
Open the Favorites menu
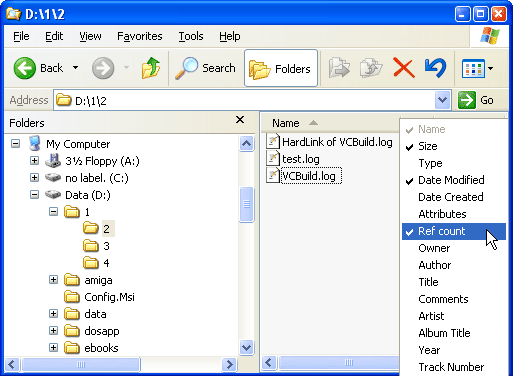[140, 36]
